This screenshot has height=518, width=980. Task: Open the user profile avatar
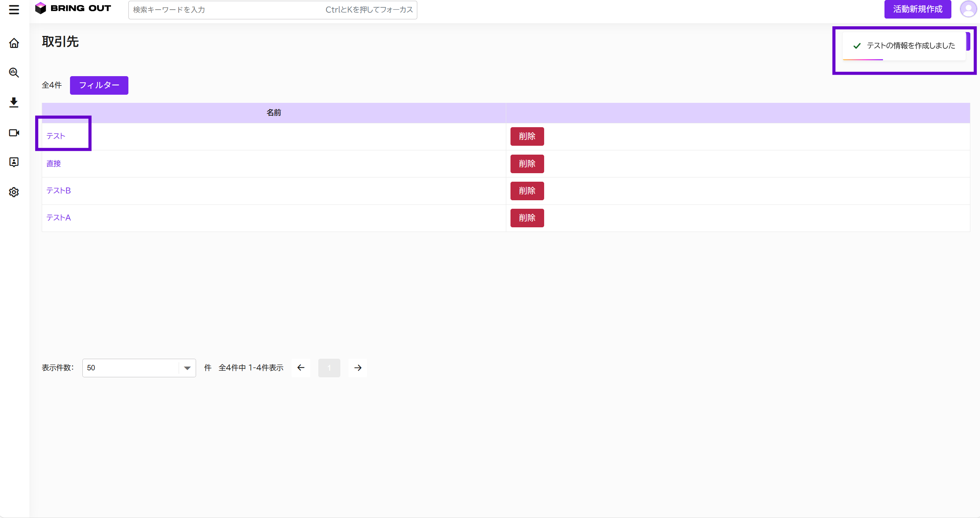[x=968, y=9]
